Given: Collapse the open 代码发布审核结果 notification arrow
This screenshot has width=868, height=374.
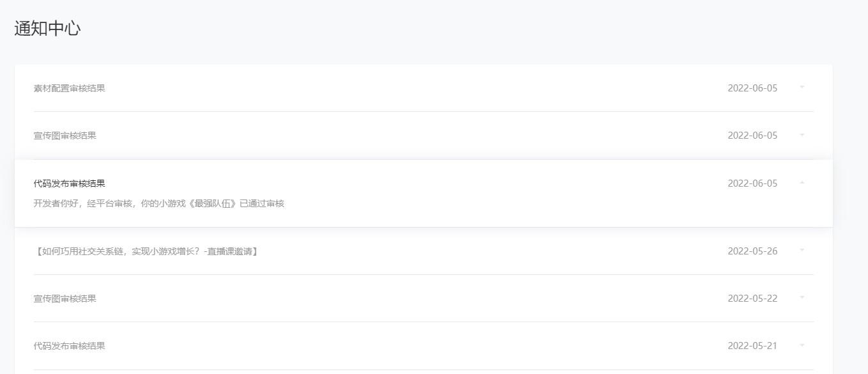Looking at the screenshot, I should pyautogui.click(x=802, y=183).
